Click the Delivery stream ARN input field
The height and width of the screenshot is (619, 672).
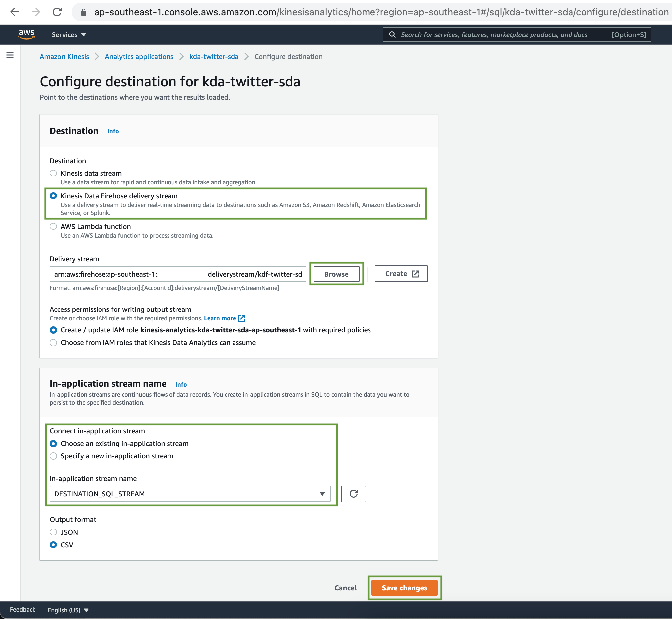[x=178, y=274]
